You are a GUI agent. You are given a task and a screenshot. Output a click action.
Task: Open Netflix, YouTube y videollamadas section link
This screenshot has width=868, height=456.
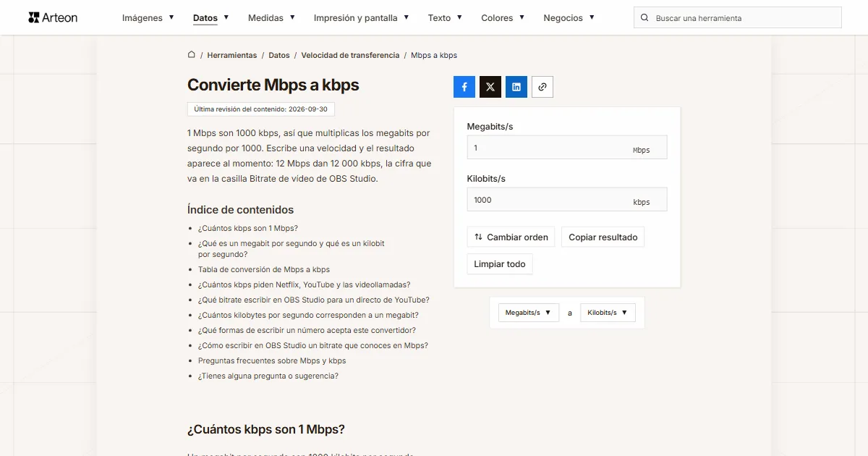point(305,284)
